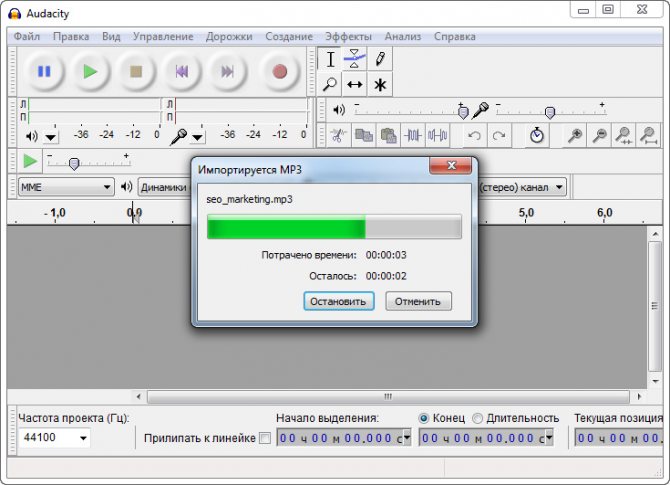Open the Создание menu
The height and width of the screenshot is (485, 670).
[x=289, y=37]
